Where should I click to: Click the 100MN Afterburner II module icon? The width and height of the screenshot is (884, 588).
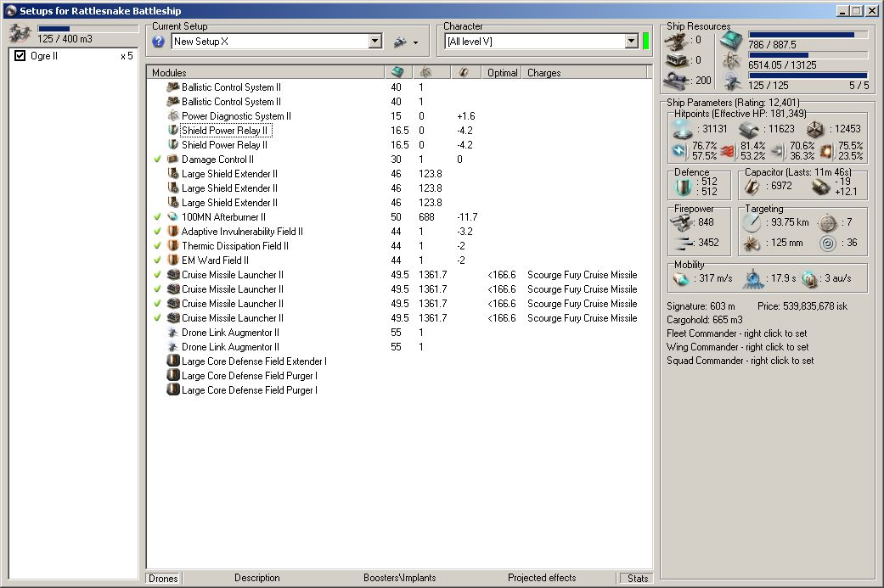(x=173, y=217)
